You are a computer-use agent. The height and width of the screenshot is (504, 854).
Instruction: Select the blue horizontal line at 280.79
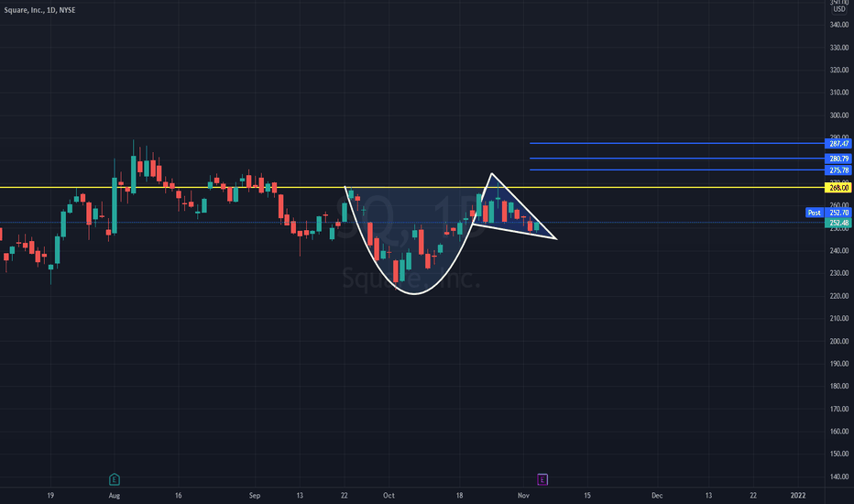[x=676, y=158]
